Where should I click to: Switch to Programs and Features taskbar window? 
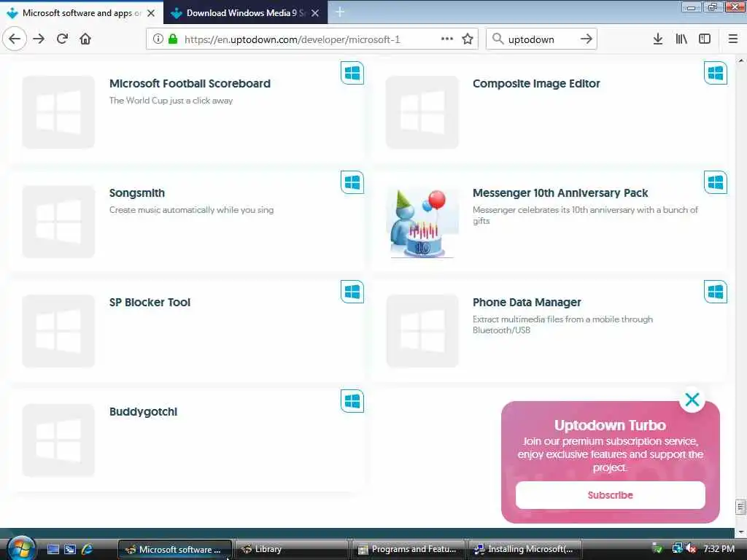click(409, 550)
